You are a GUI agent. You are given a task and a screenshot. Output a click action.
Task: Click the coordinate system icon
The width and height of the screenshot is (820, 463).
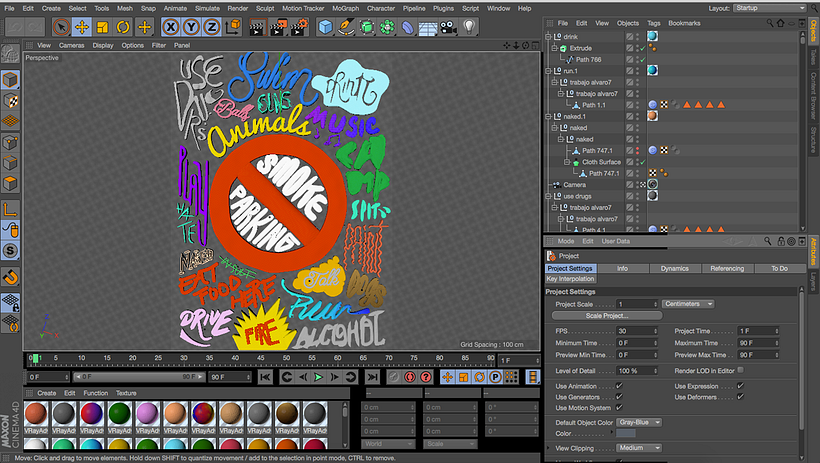point(233,27)
